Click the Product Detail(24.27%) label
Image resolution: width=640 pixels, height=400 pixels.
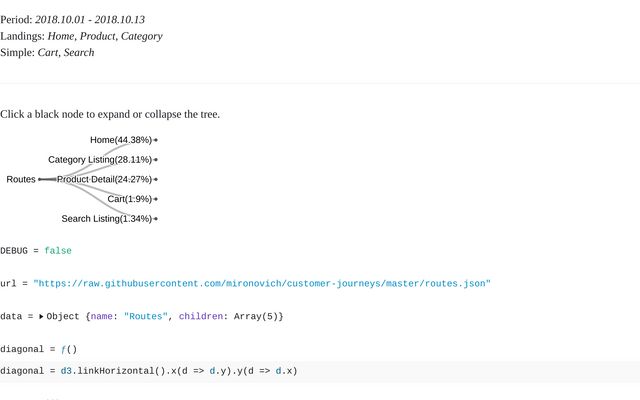104,180
